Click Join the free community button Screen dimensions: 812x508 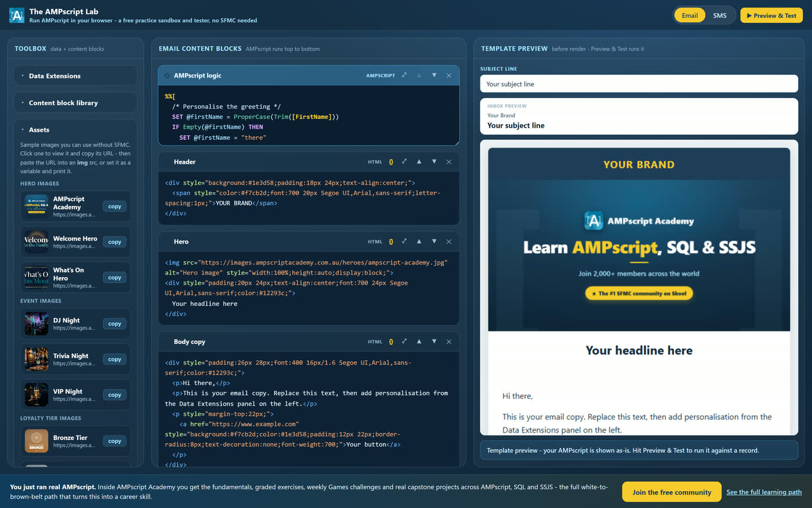pos(672,492)
